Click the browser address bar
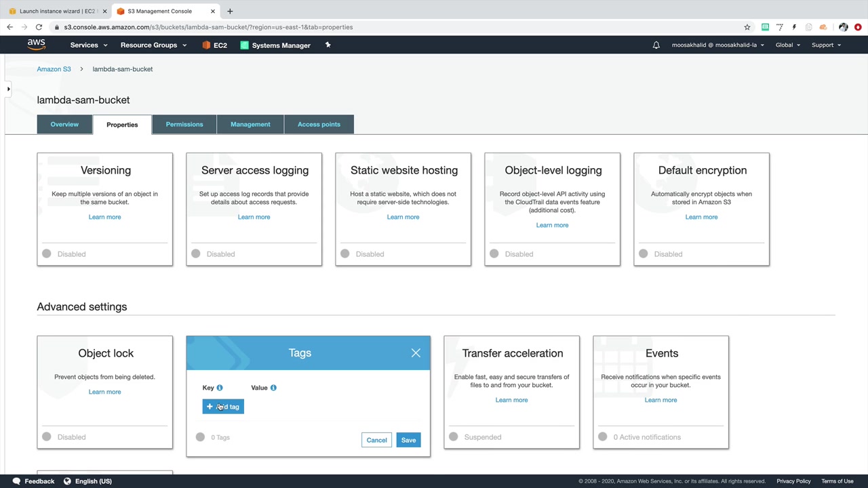Screen dimensions: 868x488 (x=400, y=27)
